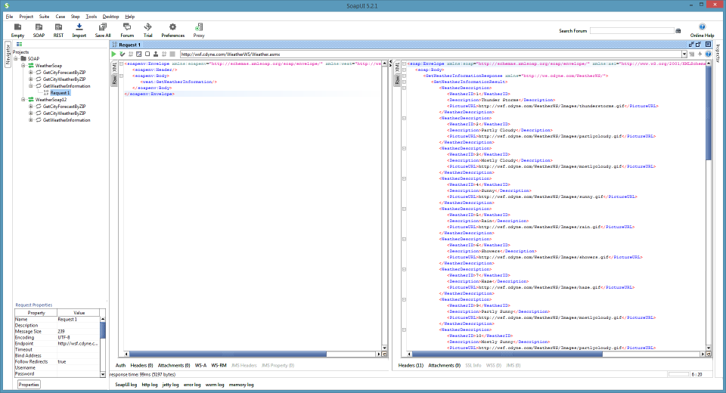Click the endpoint URL field
This screenshot has width=726, height=393.
431,54
